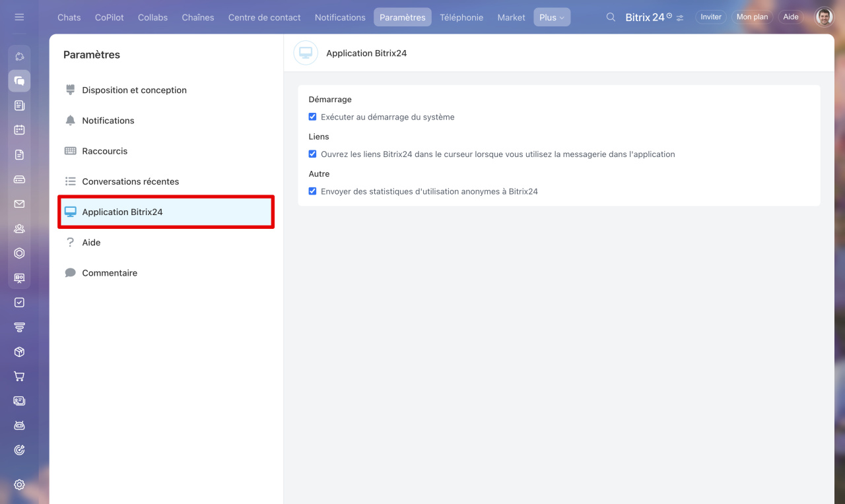Open the CRM funnel sidebar icon
Viewport: 845px width, 504px height.
(x=19, y=327)
